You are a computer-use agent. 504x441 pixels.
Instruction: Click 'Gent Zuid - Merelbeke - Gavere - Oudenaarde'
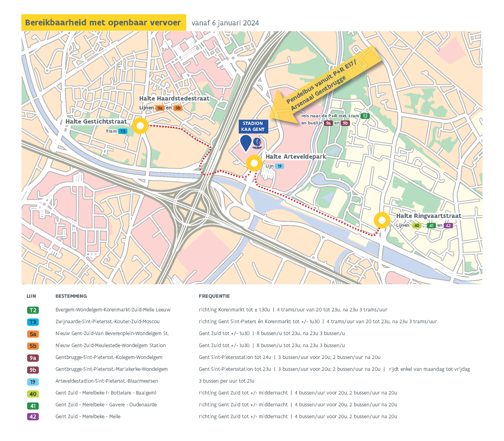pos(106,405)
